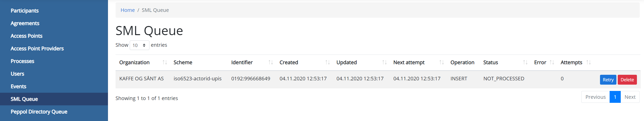This screenshot has height=121, width=644.
Task: Click the NOT_PROCESSED status cell
Action: point(504,79)
